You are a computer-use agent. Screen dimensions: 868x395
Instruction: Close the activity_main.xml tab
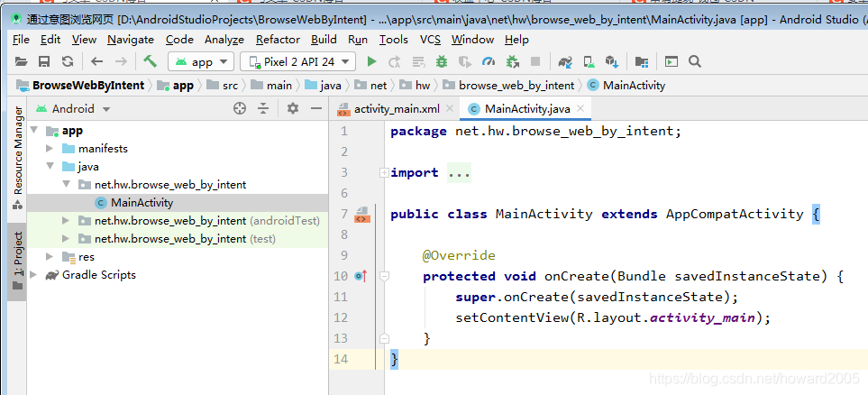(450, 108)
